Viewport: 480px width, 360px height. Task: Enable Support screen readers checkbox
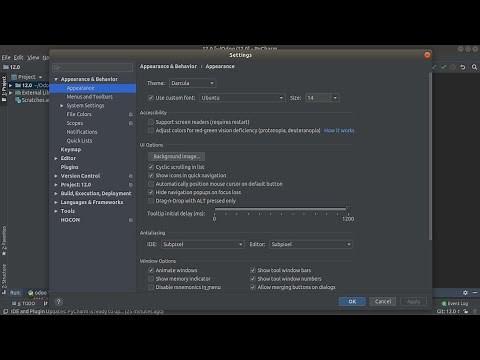tap(151, 122)
